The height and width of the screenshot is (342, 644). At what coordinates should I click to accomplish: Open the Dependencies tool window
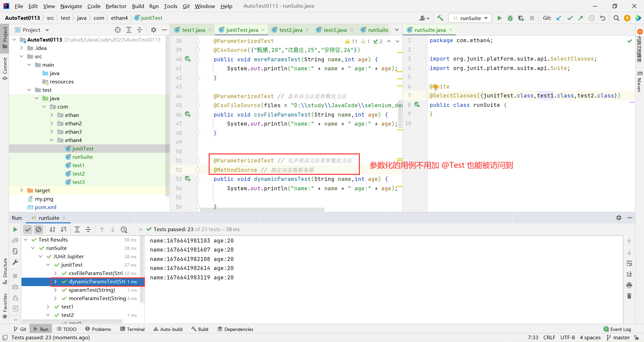235,329
